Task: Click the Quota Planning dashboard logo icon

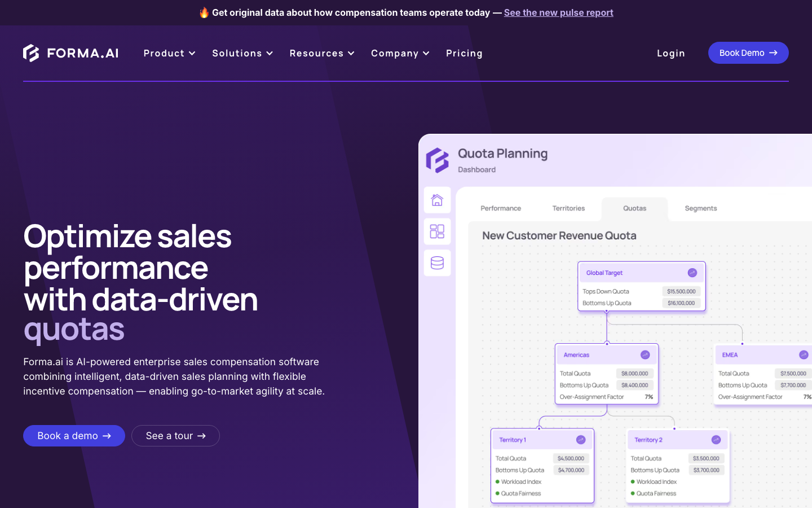Action: pos(437,160)
